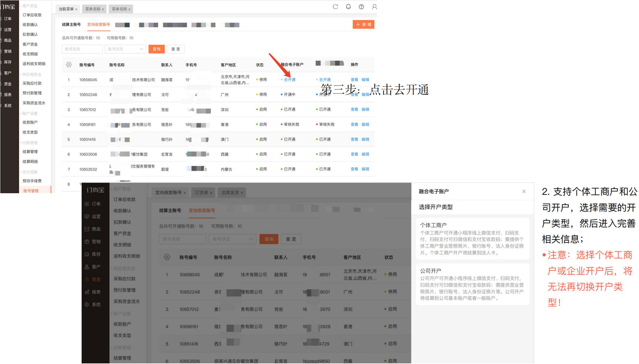Expand the 账号状态 dropdown
This screenshot has height=364, width=639.
point(125,49)
